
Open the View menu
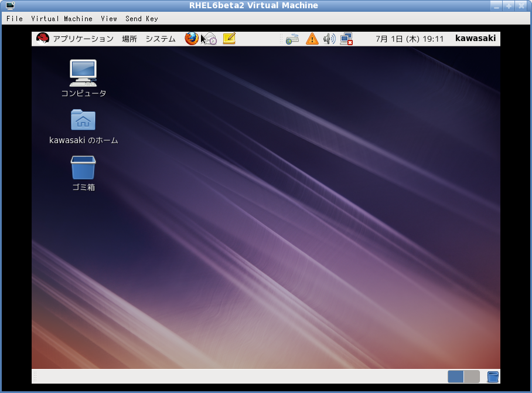point(109,19)
